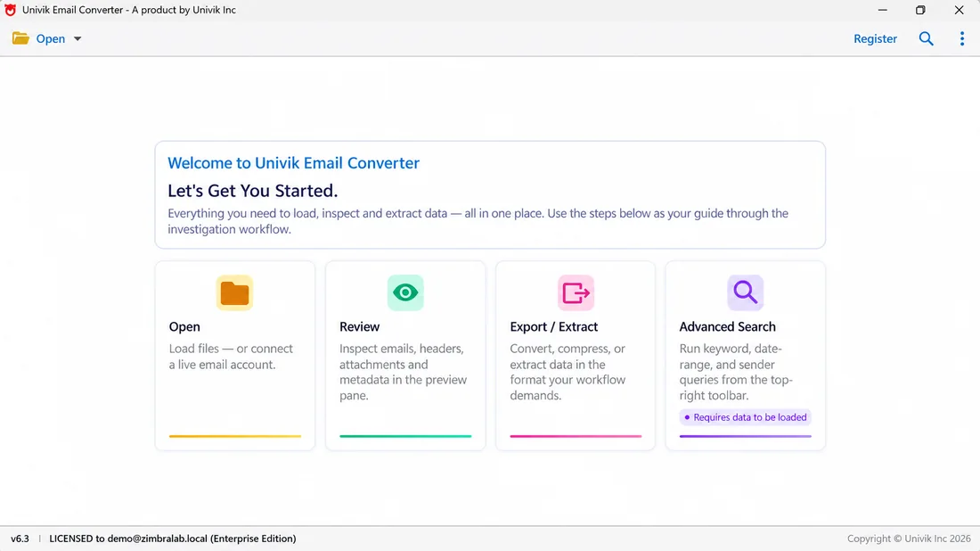Viewport: 980px width, 551px height.
Task: Open the three-dot more options menu
Action: (962, 38)
